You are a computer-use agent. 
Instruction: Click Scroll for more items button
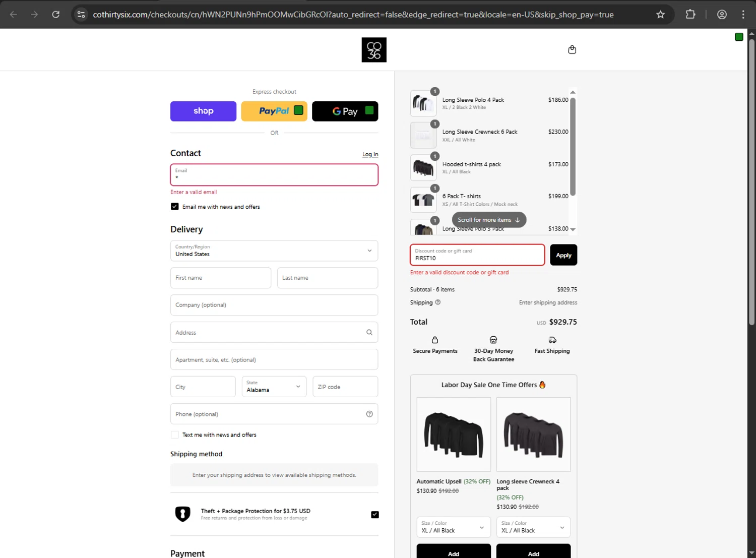[489, 220]
